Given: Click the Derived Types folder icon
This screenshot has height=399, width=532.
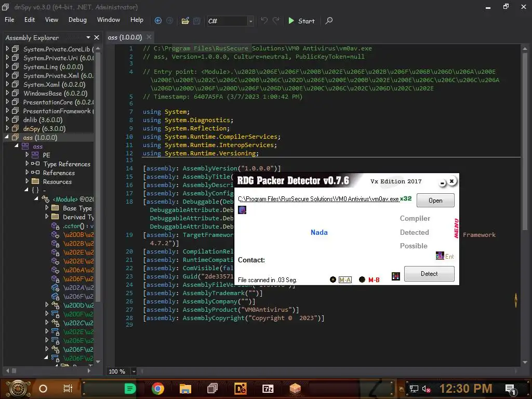Looking at the screenshot, I should tap(55, 217).
